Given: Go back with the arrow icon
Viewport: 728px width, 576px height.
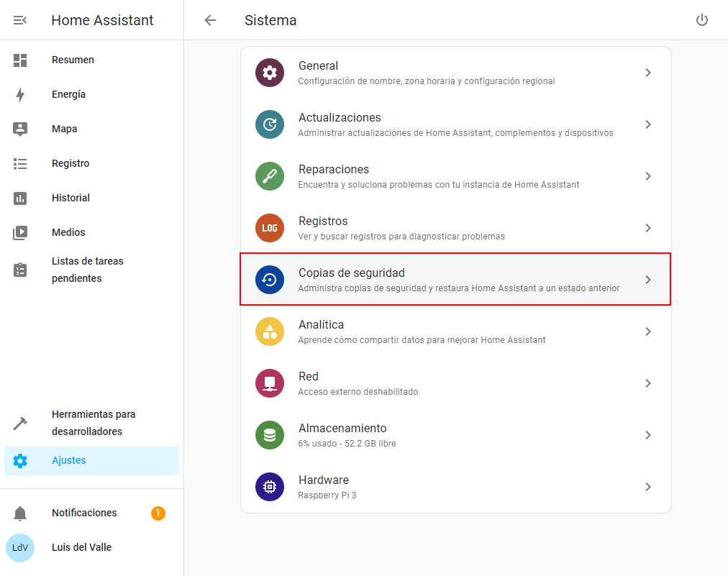Looking at the screenshot, I should (210, 20).
